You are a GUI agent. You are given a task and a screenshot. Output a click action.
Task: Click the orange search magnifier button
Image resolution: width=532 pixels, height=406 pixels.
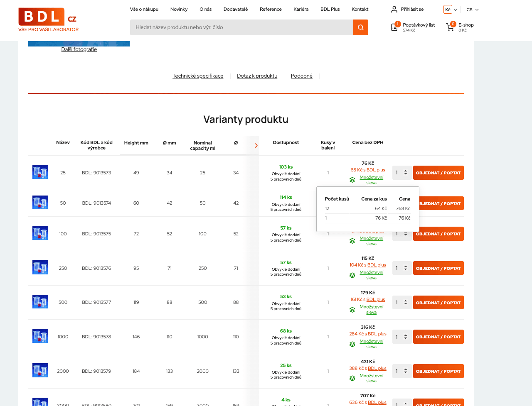coord(361,27)
